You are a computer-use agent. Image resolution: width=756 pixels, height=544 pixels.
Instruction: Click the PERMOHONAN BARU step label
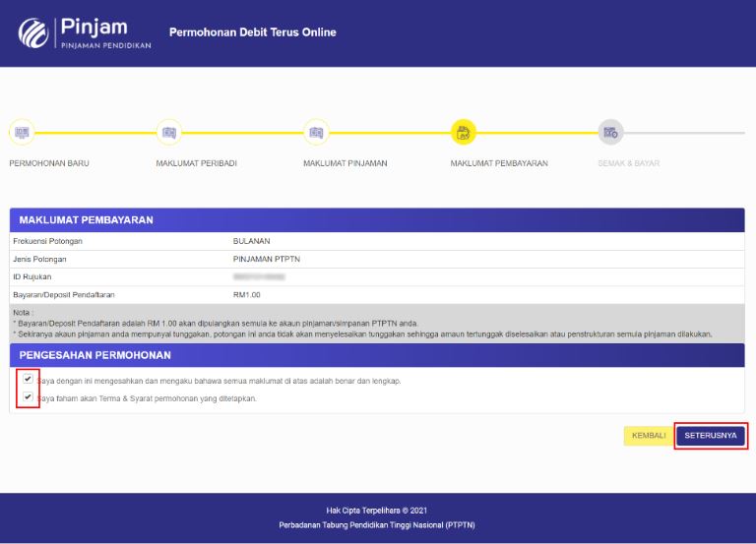point(49,163)
